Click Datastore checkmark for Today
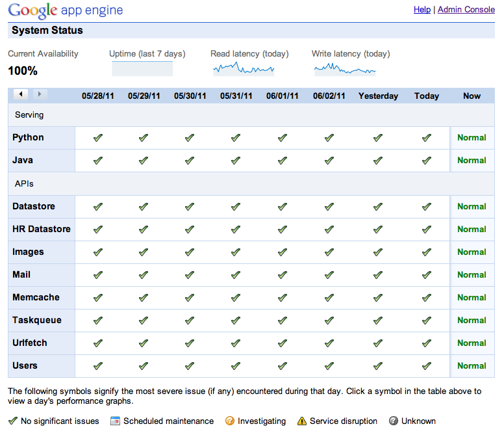The width and height of the screenshot is (504, 435). [427, 207]
